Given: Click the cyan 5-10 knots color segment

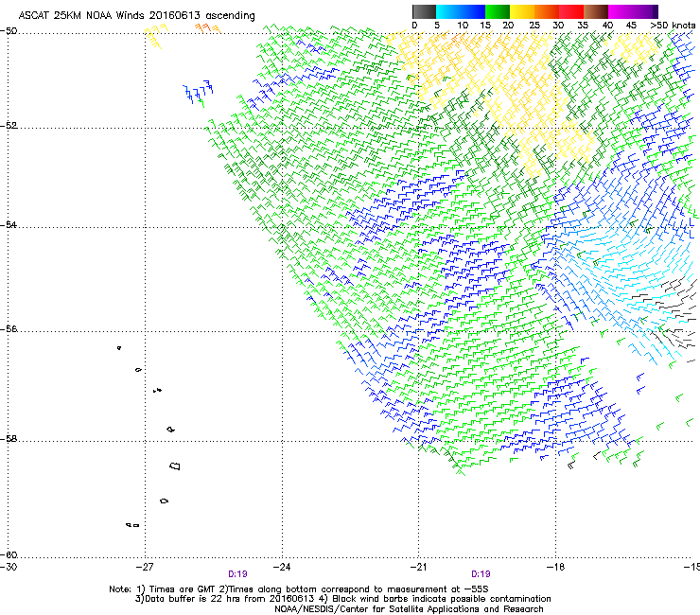Looking at the screenshot, I should point(448,11).
